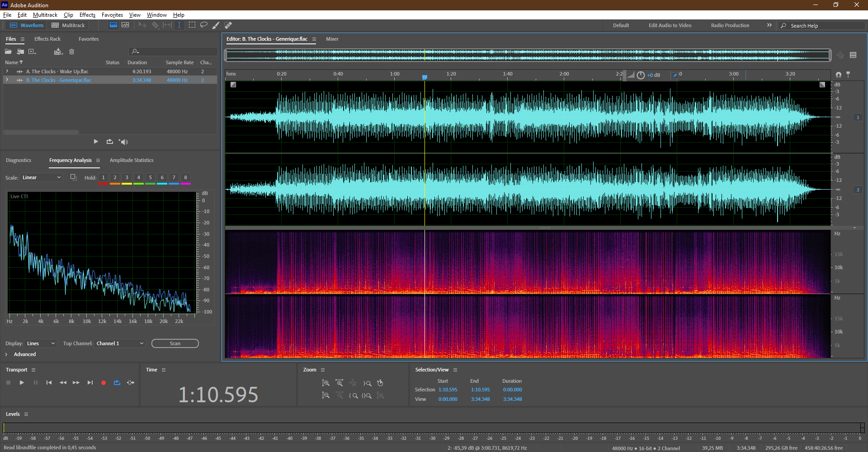Select the Spot Healing Brush tool
The image size is (868, 452).
[x=228, y=25]
